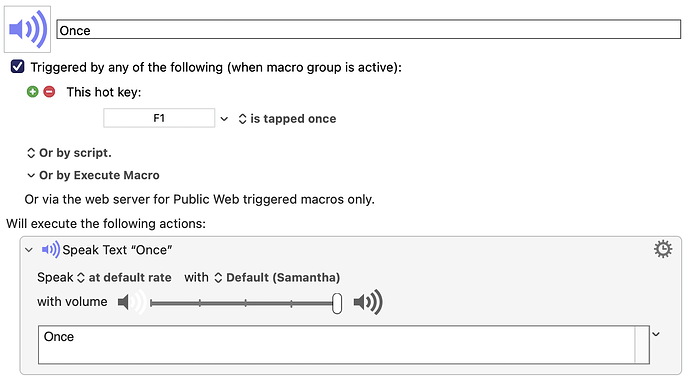Remove hot key trigger with red minus

pos(49,92)
